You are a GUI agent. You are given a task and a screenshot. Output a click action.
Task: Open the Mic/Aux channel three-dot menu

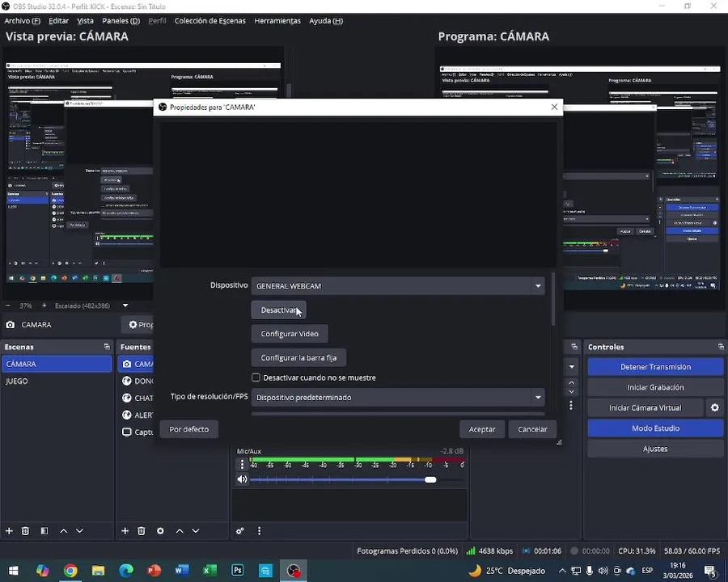tap(242, 464)
